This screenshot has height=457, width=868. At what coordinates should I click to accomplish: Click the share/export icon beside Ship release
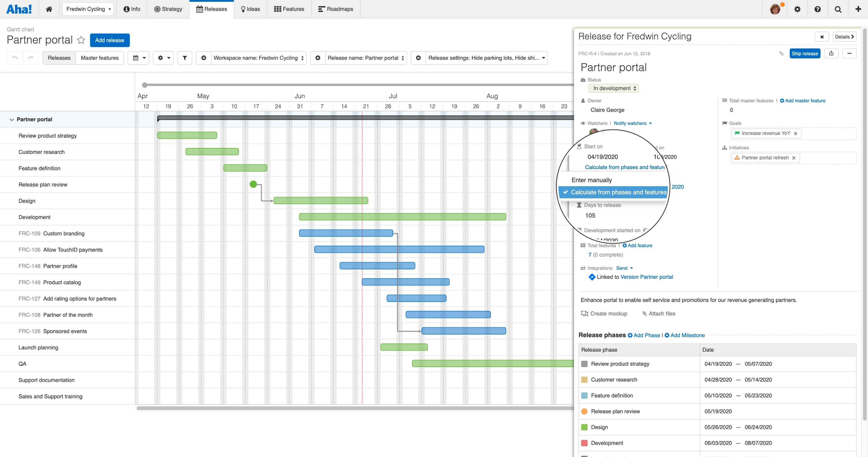click(831, 53)
